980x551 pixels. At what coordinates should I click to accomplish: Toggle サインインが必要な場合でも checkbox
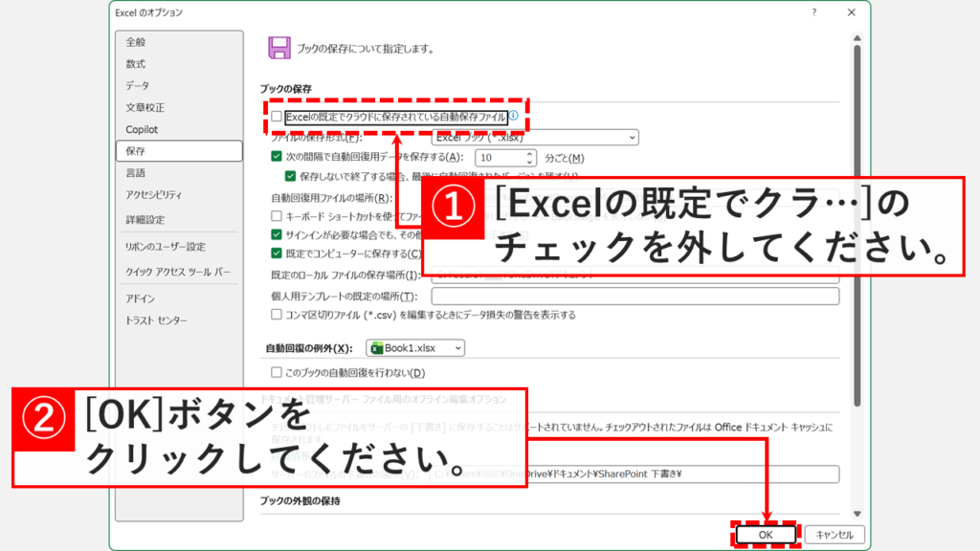point(277,235)
